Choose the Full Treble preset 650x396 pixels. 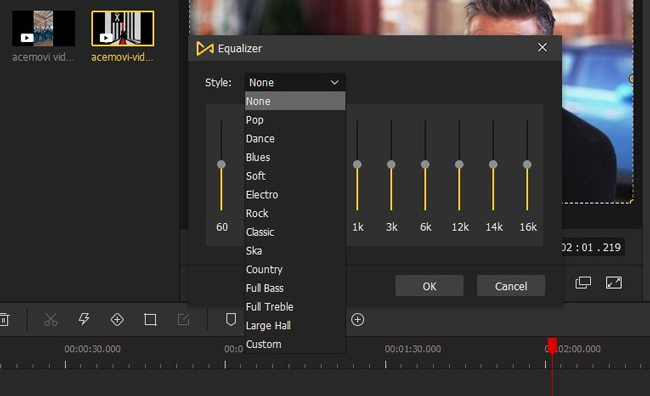click(295, 306)
